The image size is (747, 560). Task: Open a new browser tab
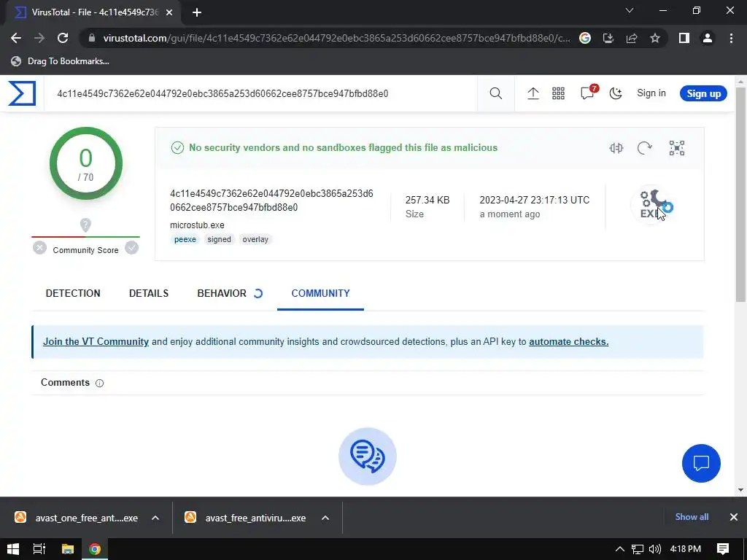click(197, 13)
